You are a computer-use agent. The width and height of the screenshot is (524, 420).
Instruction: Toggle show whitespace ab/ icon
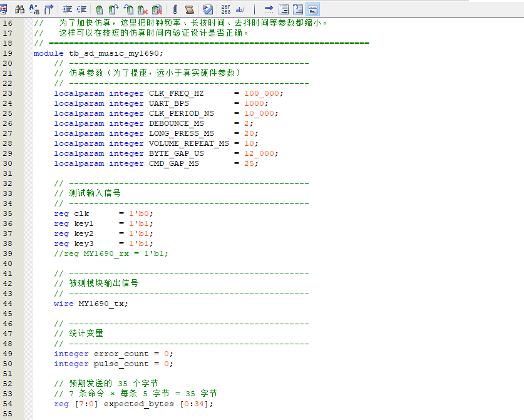tap(240, 9)
